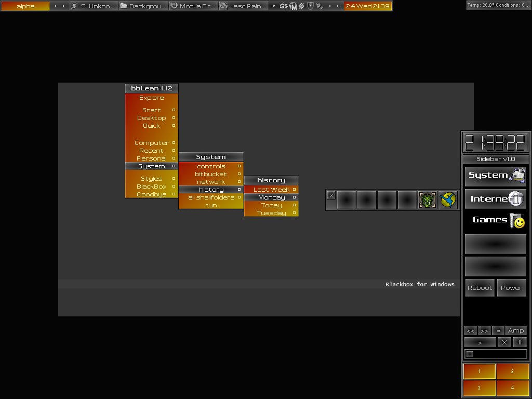Open the blue dancer globe icon in the dock
This screenshot has width=532, height=399.
click(447, 199)
